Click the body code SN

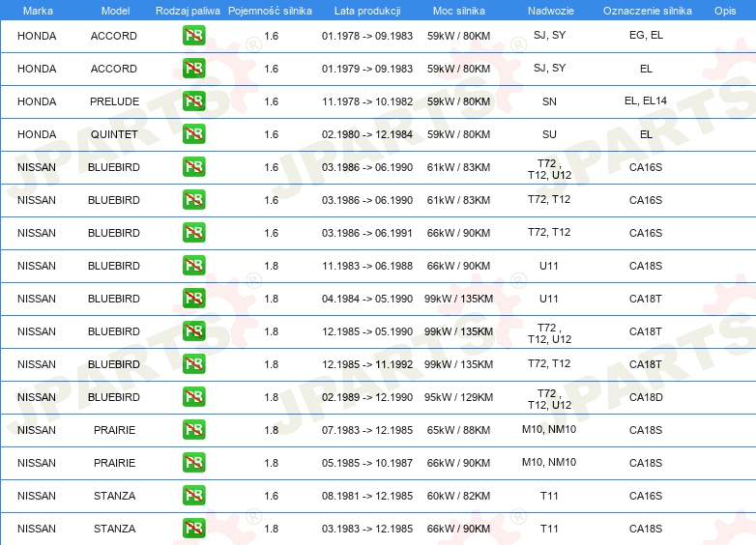pyautogui.click(x=549, y=101)
